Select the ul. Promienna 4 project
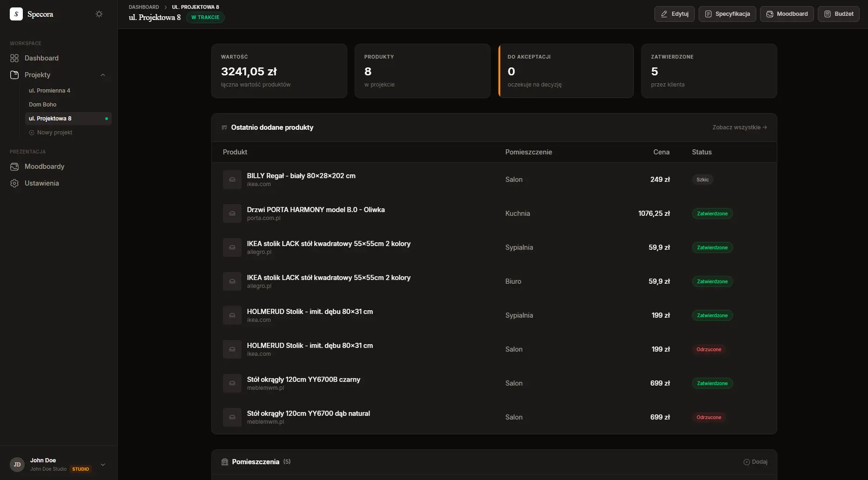 pyautogui.click(x=49, y=91)
